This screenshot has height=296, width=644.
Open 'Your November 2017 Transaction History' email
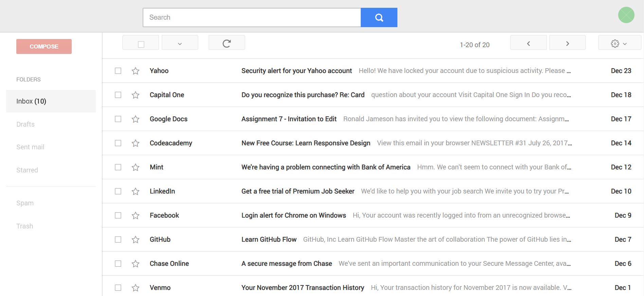pyautogui.click(x=303, y=288)
